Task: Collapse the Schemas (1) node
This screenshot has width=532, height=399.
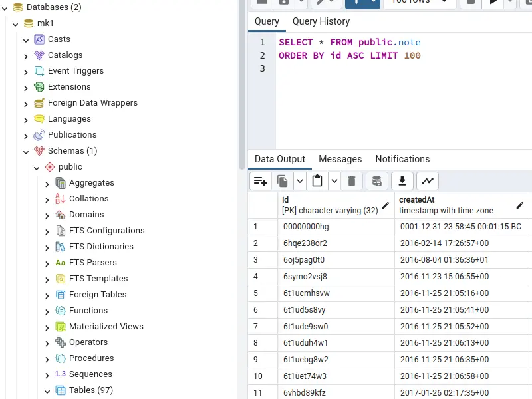Action: (26, 152)
